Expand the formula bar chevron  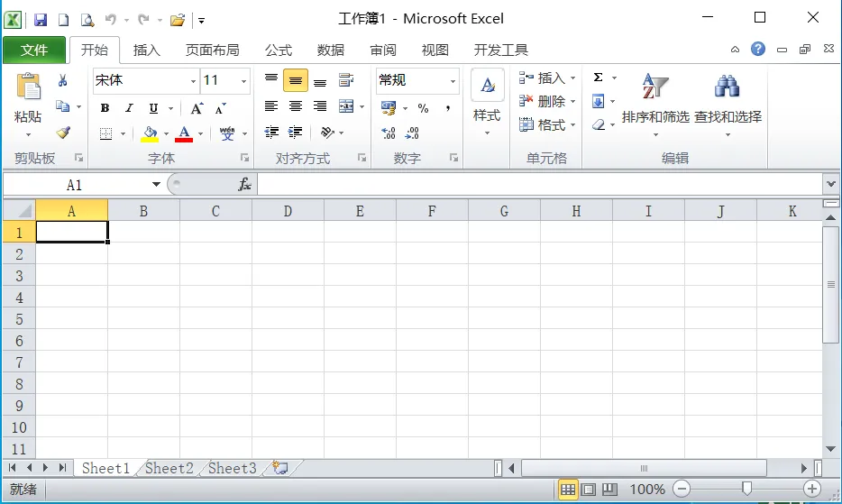coord(830,184)
